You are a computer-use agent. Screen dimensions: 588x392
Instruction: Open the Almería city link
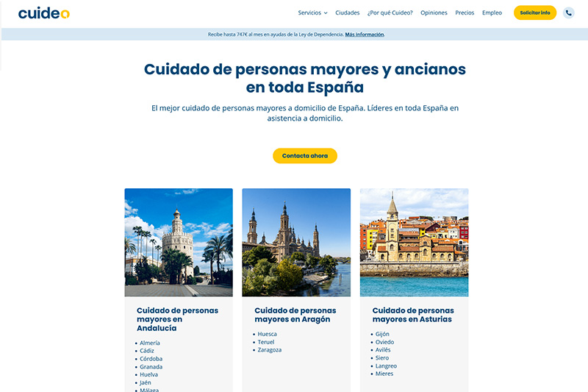pyautogui.click(x=149, y=343)
